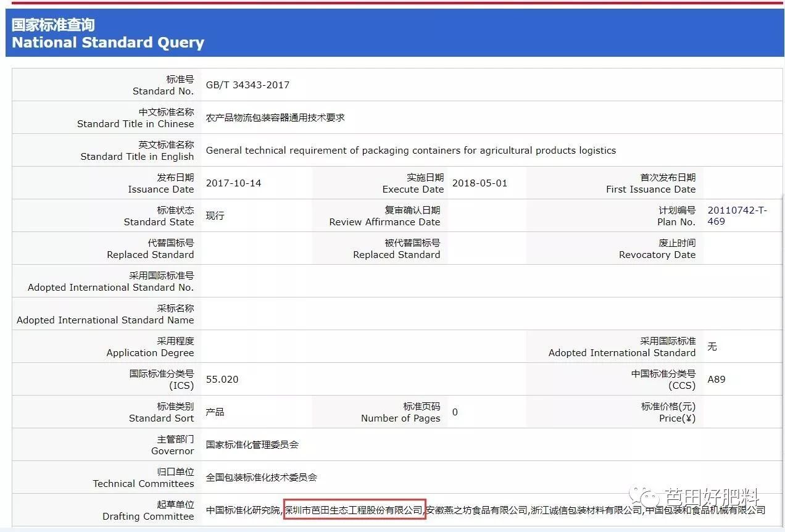Click drafting unit 深圳市芭田生态工程股份有限公司

point(354,510)
